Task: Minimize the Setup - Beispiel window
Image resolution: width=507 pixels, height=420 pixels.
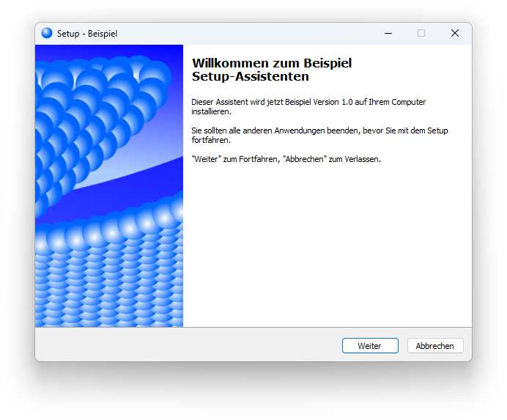Action: (388, 33)
